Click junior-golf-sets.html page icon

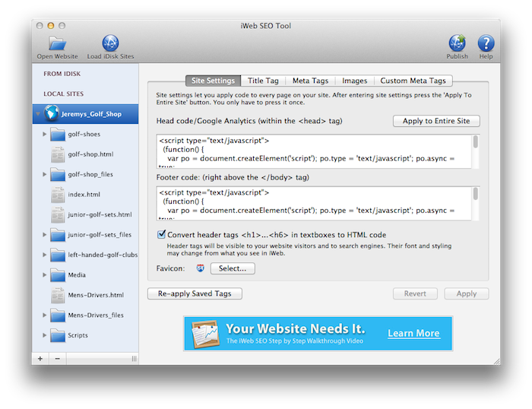click(58, 214)
